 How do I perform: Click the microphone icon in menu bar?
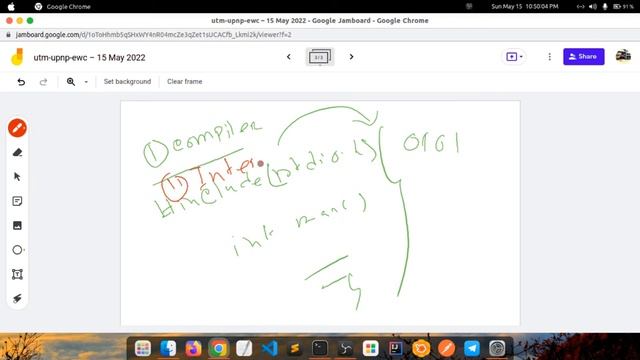pos(605,7)
